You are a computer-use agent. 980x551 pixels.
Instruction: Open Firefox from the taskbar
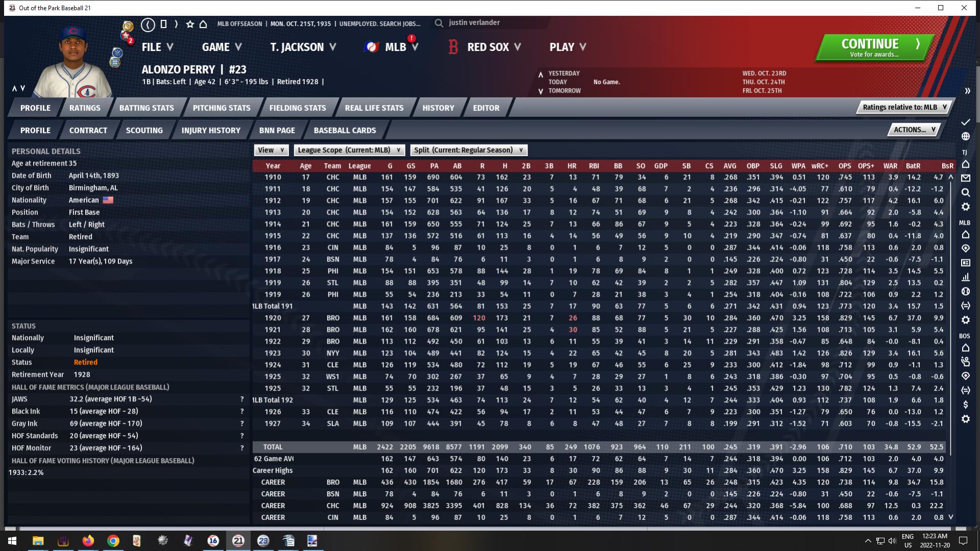click(88, 540)
